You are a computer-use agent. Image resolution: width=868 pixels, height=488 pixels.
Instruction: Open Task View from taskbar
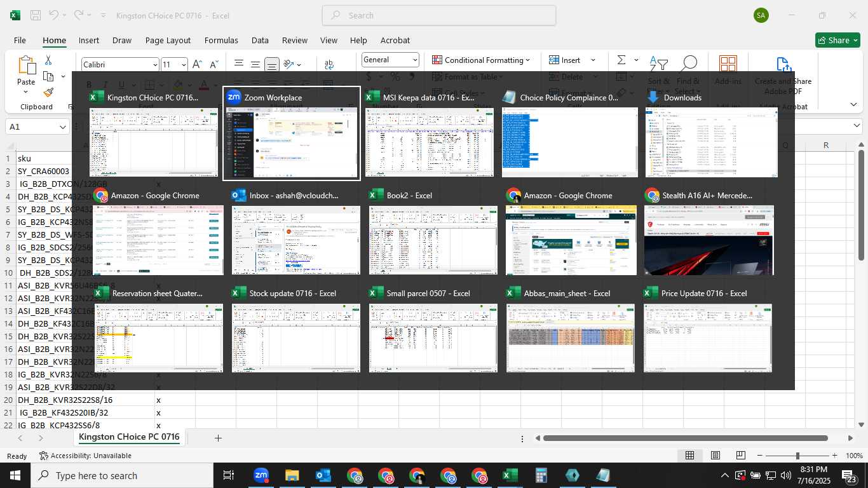tap(229, 475)
